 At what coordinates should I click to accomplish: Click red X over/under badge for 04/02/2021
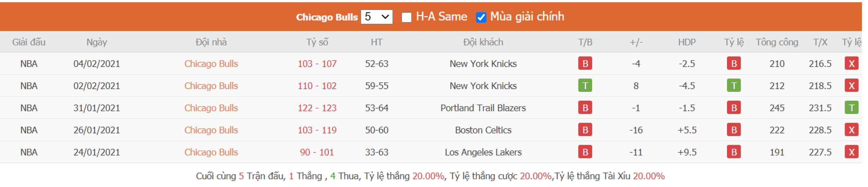coord(851,64)
